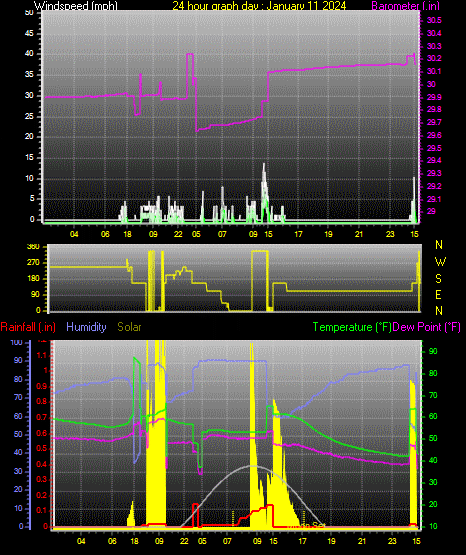Click the 04 hour mark on bottom graph
The width and height of the screenshot is (466, 555).
(81, 541)
